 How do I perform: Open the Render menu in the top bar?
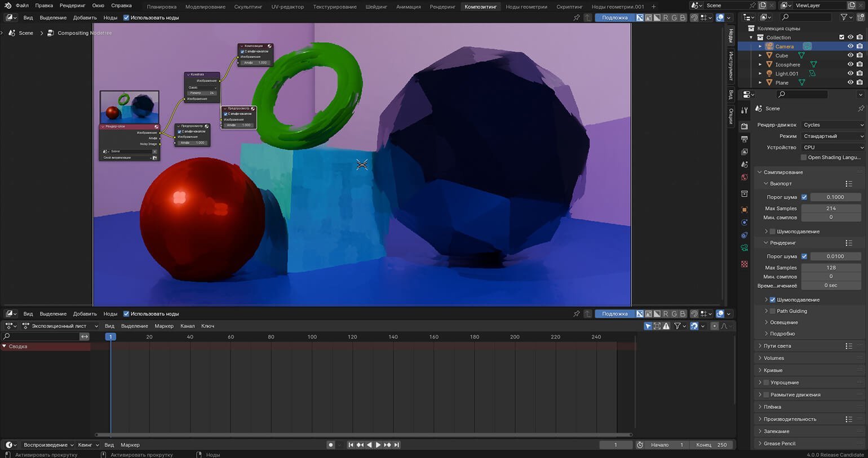[72, 6]
